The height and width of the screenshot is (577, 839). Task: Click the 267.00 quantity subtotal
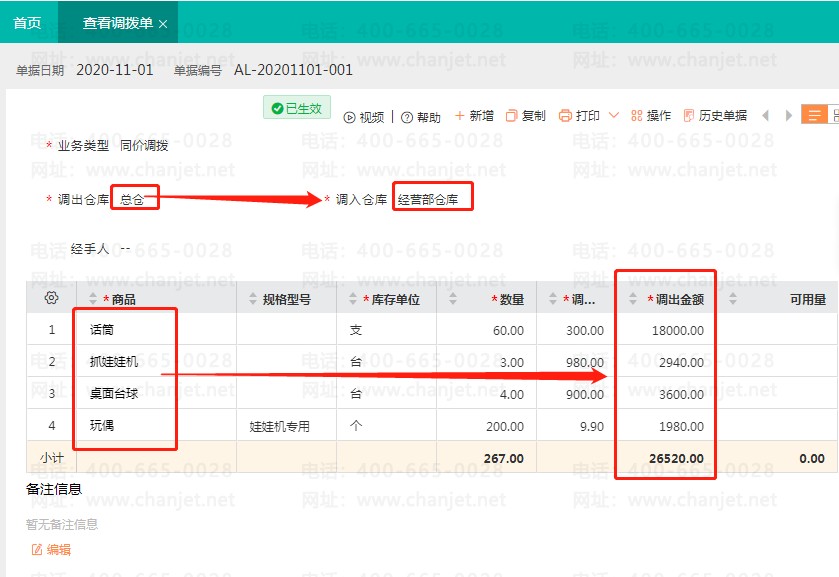coord(504,459)
